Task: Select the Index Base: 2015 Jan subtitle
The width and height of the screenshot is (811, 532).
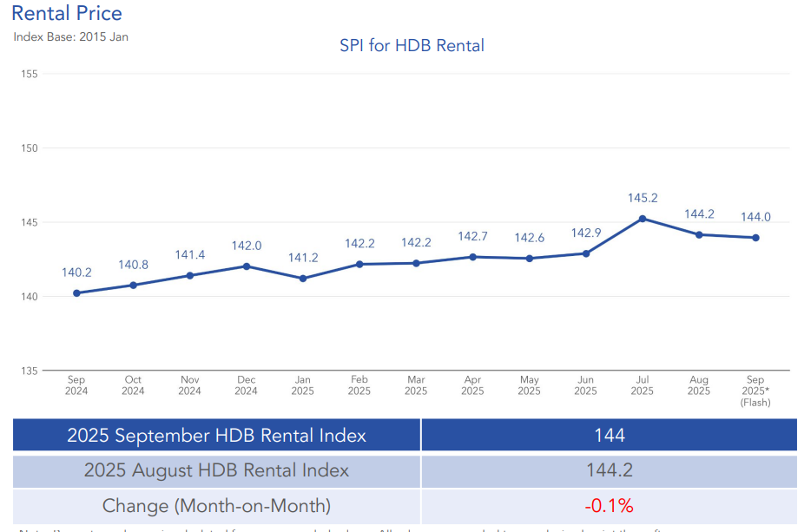Action: point(70,37)
